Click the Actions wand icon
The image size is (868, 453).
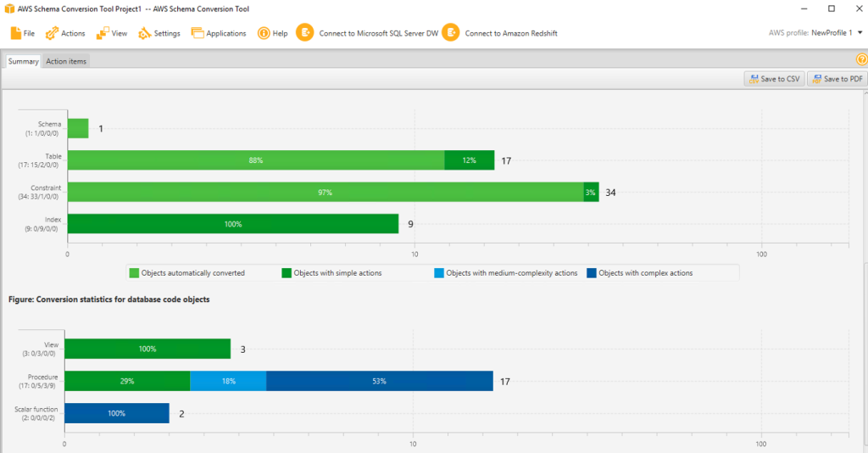click(x=52, y=33)
